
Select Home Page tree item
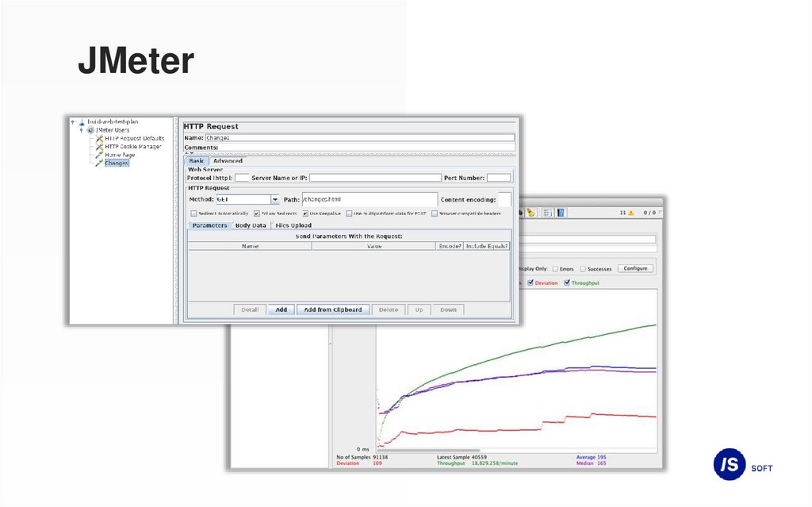(x=120, y=155)
